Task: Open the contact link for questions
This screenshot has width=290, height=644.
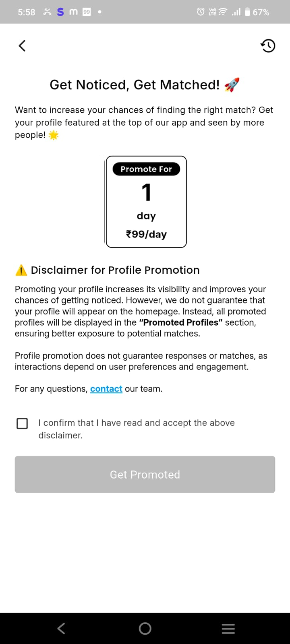Action: click(x=106, y=388)
